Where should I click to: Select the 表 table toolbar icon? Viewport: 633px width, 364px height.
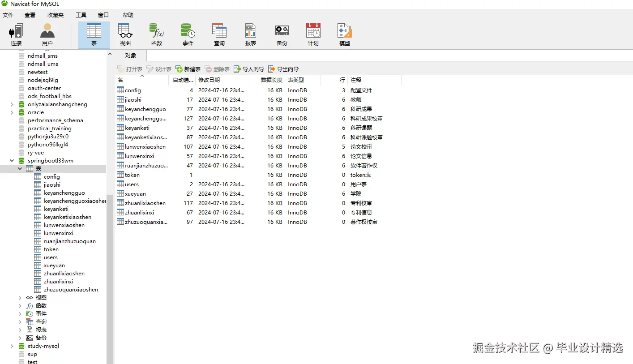[94, 35]
